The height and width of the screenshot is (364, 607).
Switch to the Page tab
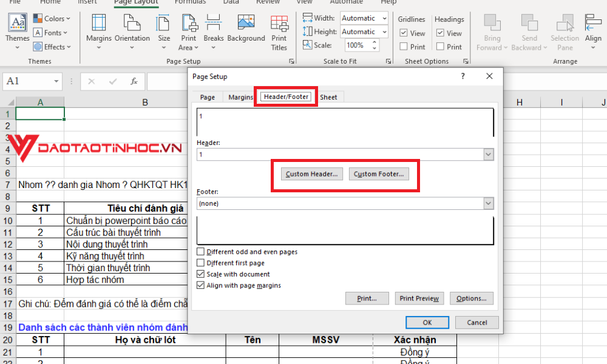click(x=207, y=97)
